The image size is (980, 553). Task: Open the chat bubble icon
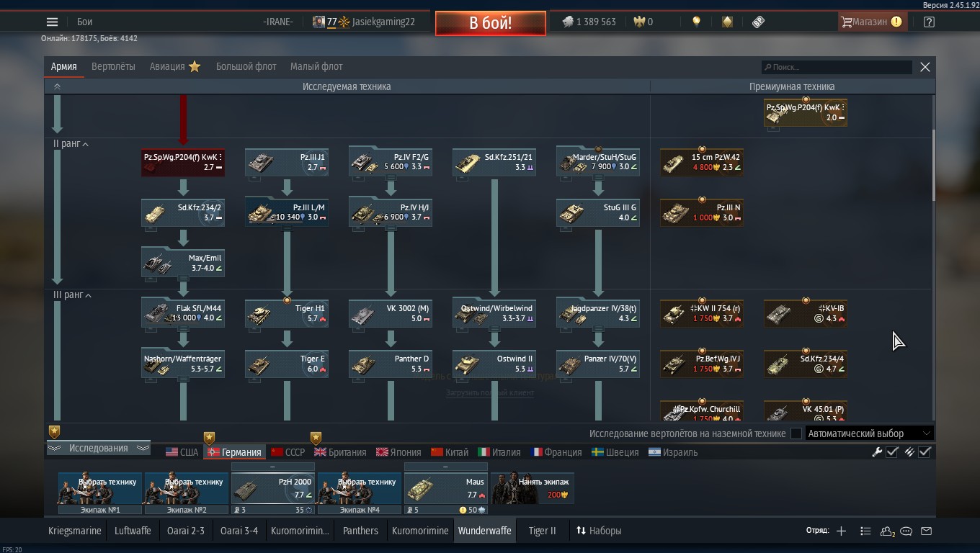(906, 531)
